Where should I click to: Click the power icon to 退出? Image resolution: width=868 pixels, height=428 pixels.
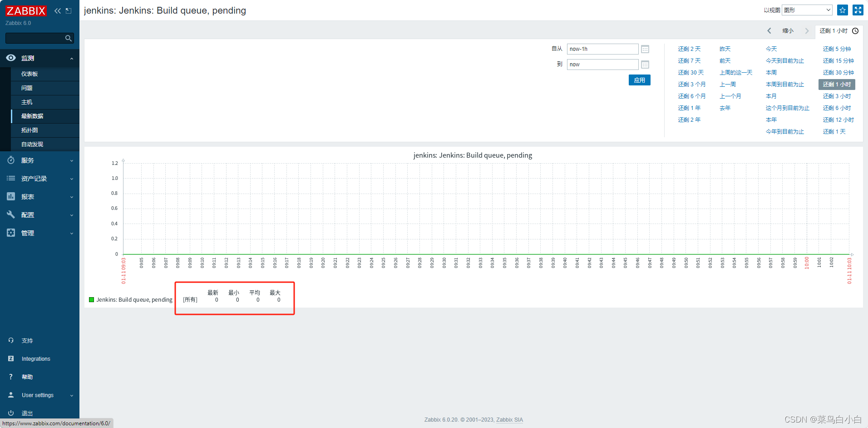11,413
